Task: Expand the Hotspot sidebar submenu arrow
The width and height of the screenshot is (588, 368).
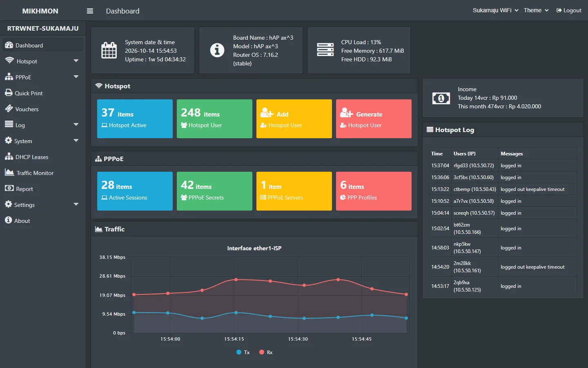Action: click(x=76, y=61)
